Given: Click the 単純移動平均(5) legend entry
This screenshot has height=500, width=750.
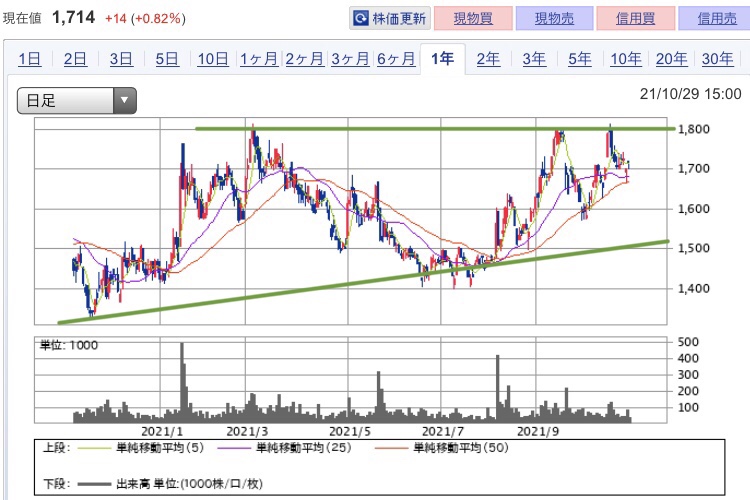Looking at the screenshot, I should pyautogui.click(x=141, y=448).
